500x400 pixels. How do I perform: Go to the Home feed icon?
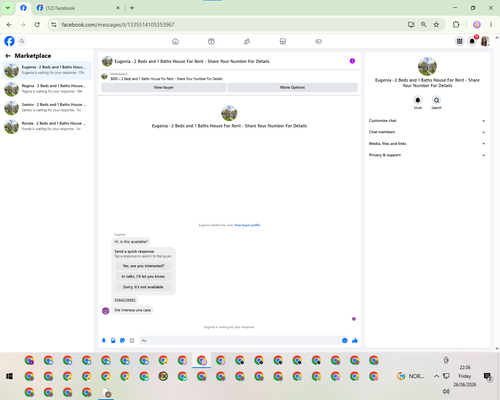tap(175, 41)
